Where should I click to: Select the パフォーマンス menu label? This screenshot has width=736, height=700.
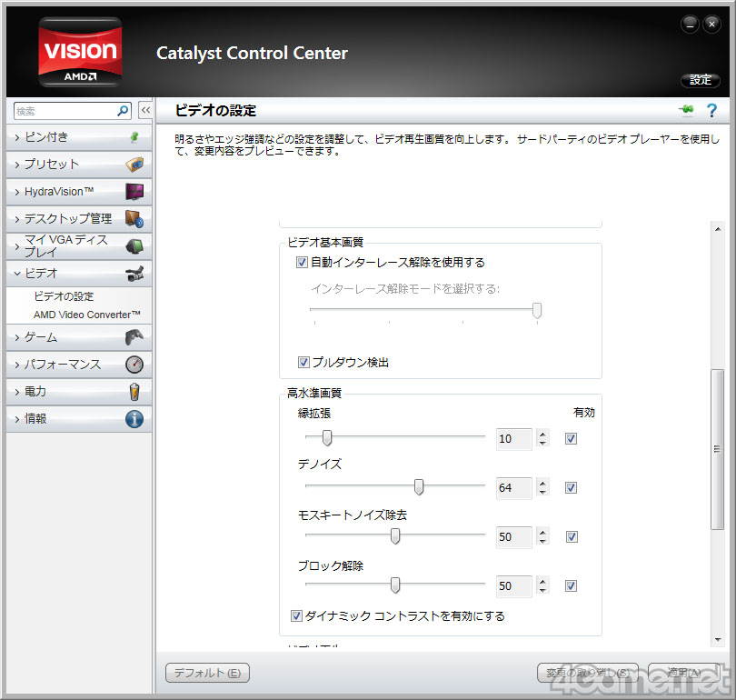pos(63,365)
